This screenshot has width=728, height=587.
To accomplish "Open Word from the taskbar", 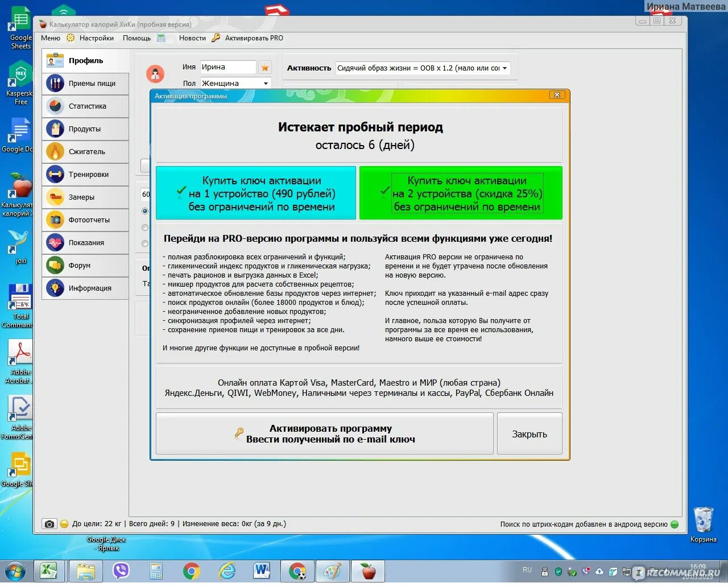I will (x=262, y=571).
